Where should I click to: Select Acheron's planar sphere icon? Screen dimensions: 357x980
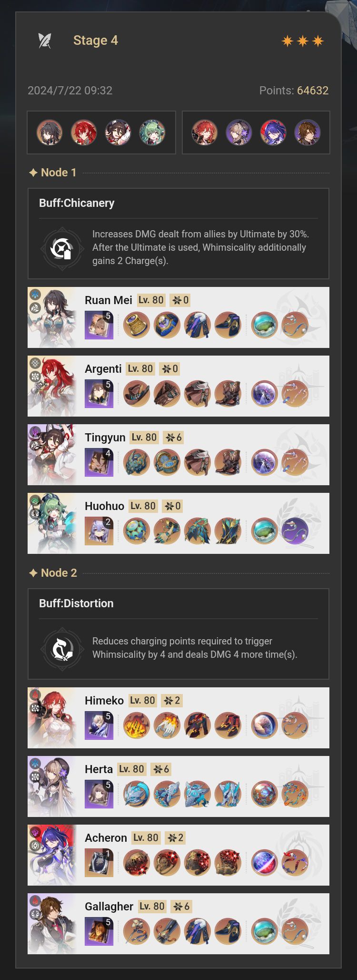[x=264, y=863]
